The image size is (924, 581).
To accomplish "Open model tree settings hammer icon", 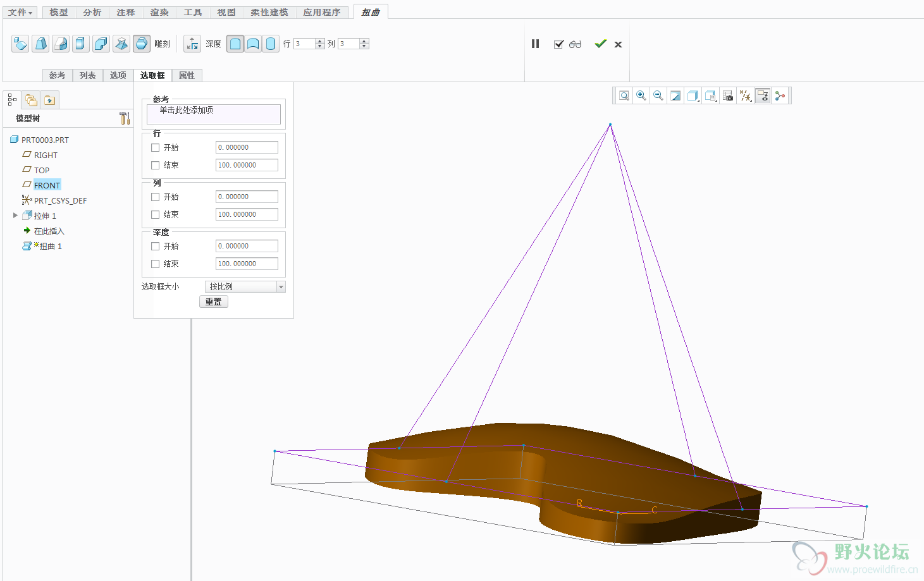I will (x=125, y=118).
